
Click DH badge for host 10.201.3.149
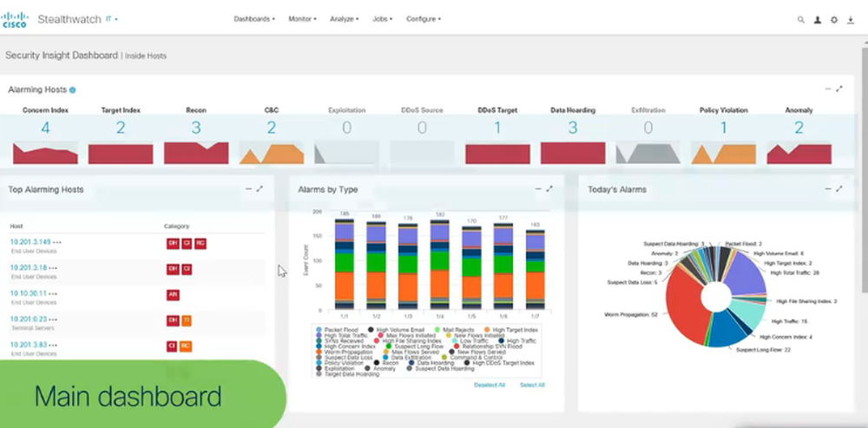click(173, 244)
